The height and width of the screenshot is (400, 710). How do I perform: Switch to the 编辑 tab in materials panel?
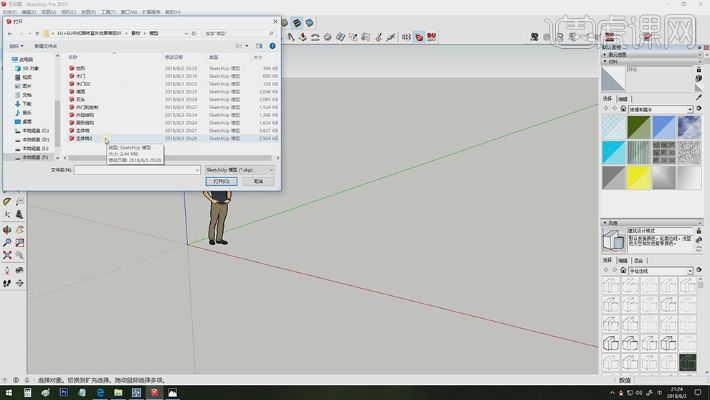(623, 98)
